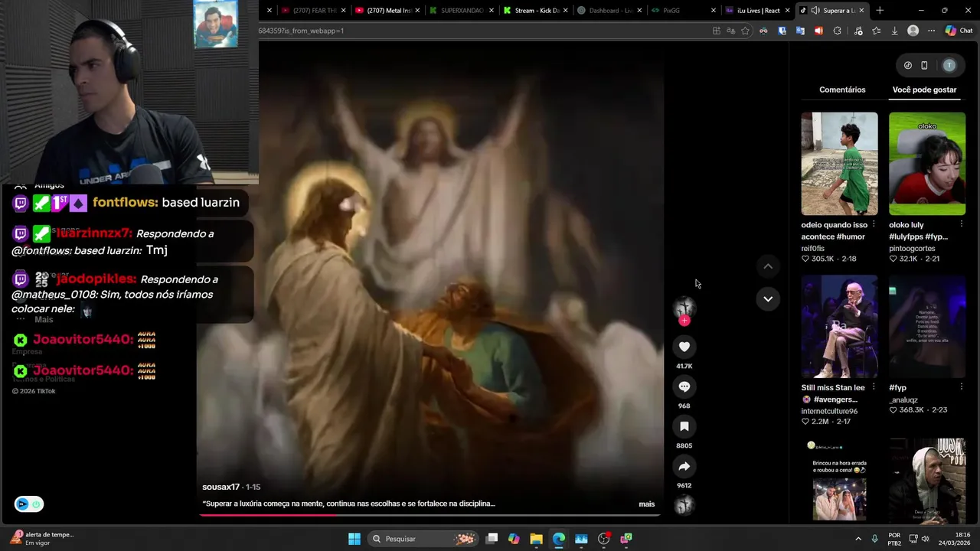The height and width of the screenshot is (551, 980).
Task: Close the 'Metal Ins' YouTube tab
Action: [417, 11]
